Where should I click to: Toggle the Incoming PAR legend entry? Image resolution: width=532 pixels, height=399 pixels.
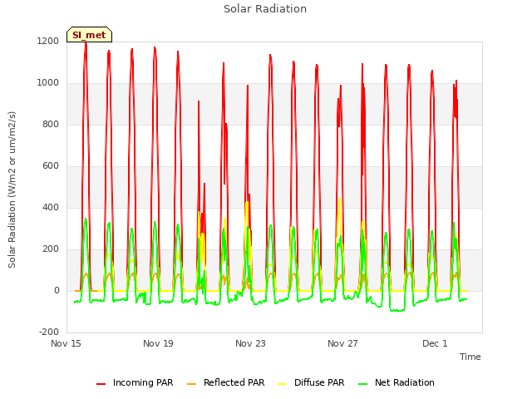135,382
